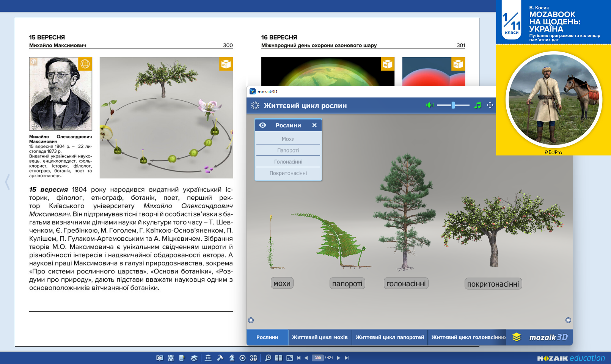
Task: Open page thumbnails grid icon
Action: point(171,358)
